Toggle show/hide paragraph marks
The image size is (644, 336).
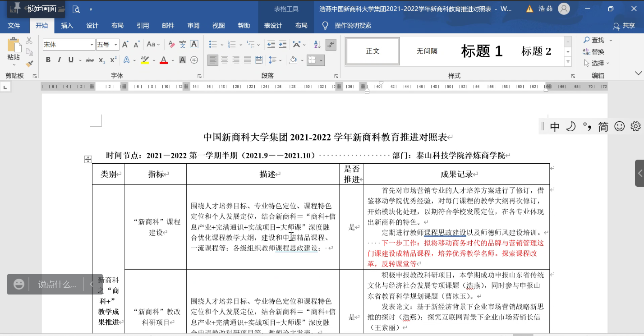[x=331, y=44]
